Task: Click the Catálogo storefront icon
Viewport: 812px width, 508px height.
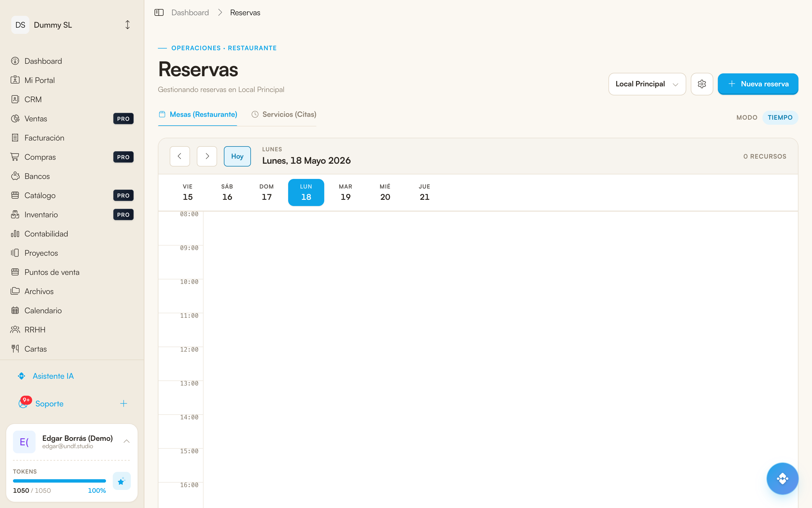Action: [x=15, y=195]
